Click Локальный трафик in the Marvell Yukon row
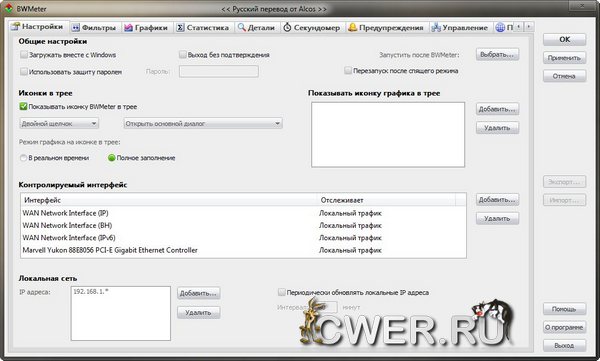 350,250
